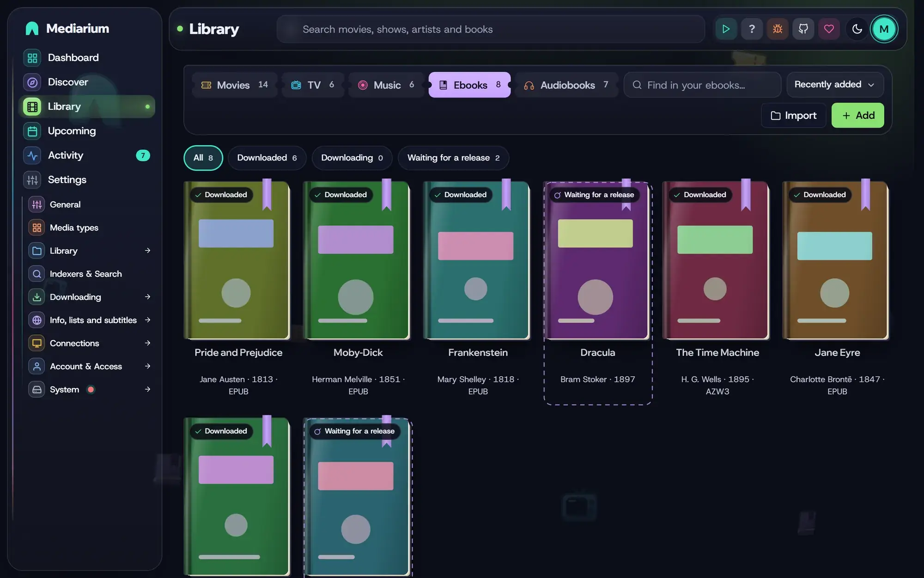924x578 pixels.
Task: Switch to the TV tab
Action: 313,85
